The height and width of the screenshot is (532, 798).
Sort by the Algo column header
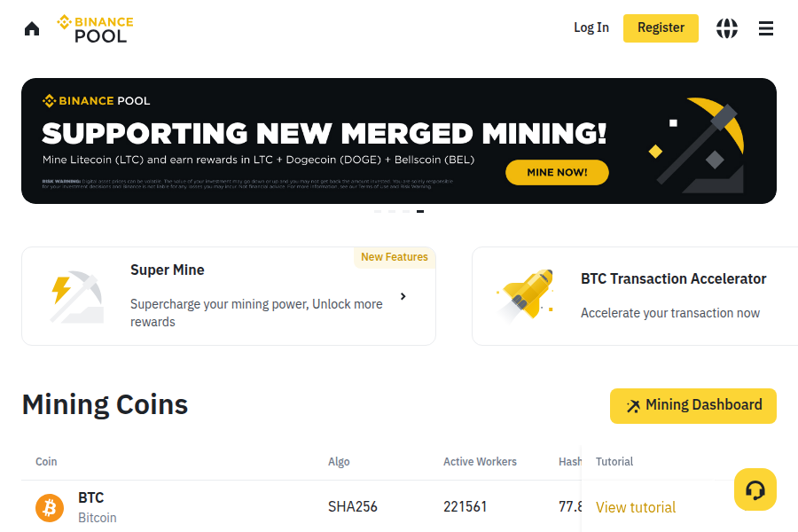click(x=339, y=462)
